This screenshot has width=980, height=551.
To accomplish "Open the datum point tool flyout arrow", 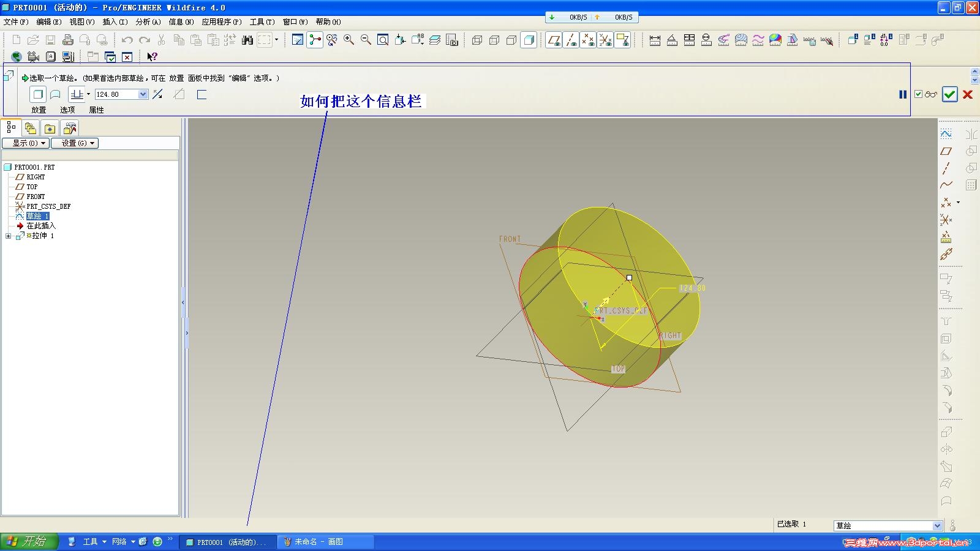I will tap(959, 202).
